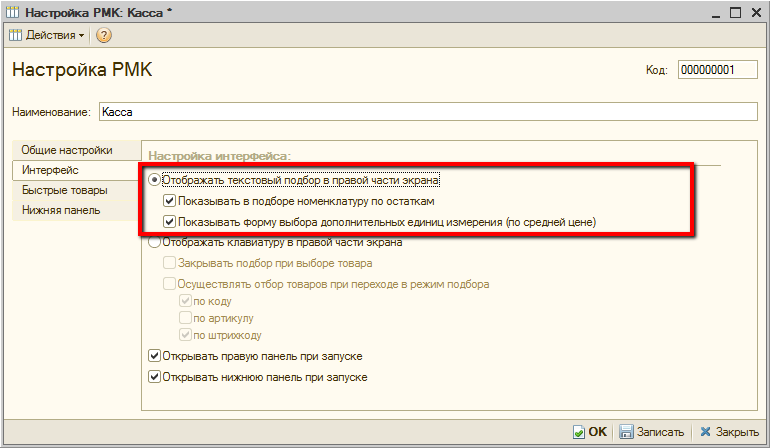This screenshot has height=448, width=770.
Task: Open the Быстрые товары tab
Action: pos(66,190)
